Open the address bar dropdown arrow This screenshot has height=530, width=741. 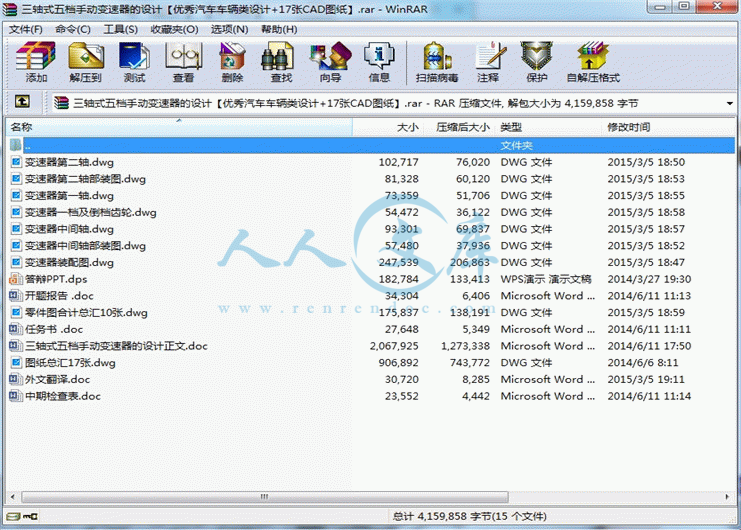[730, 103]
